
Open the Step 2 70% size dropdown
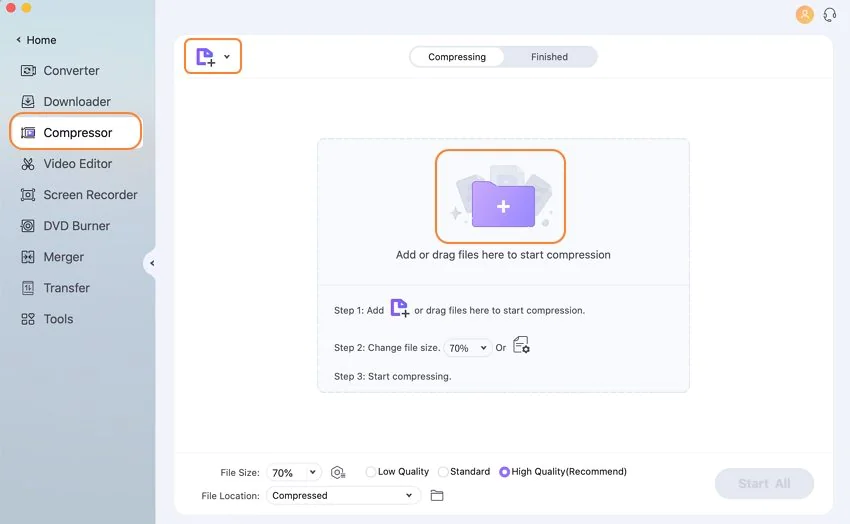pos(467,348)
